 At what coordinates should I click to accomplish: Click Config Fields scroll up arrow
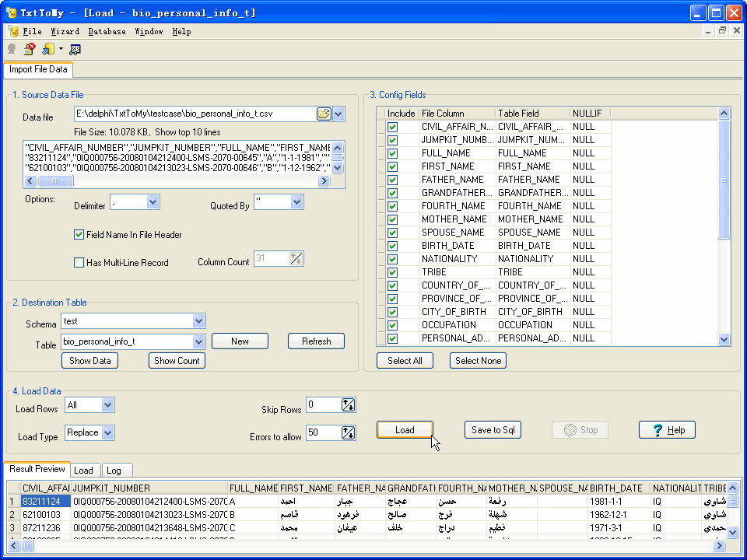(x=724, y=114)
